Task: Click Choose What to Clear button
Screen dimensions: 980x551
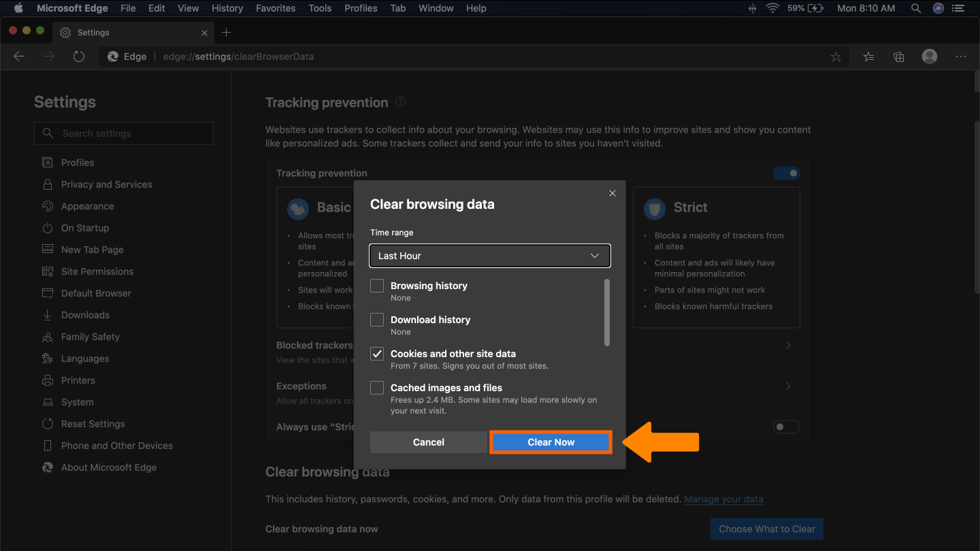Action: pos(767,529)
